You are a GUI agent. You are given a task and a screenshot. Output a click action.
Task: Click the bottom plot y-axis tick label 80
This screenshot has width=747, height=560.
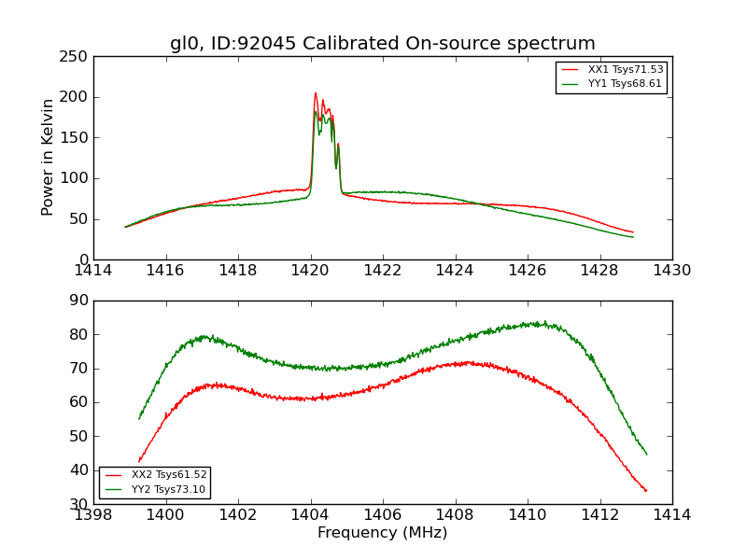[x=78, y=334]
